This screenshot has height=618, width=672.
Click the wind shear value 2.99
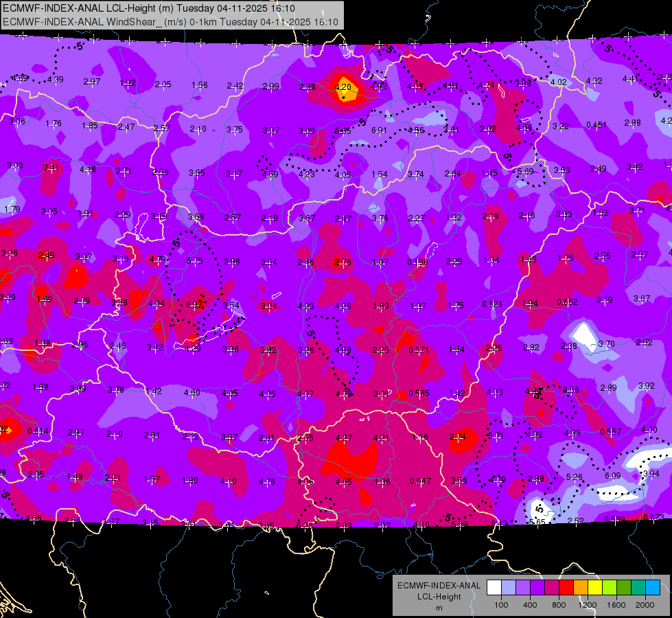(271, 87)
